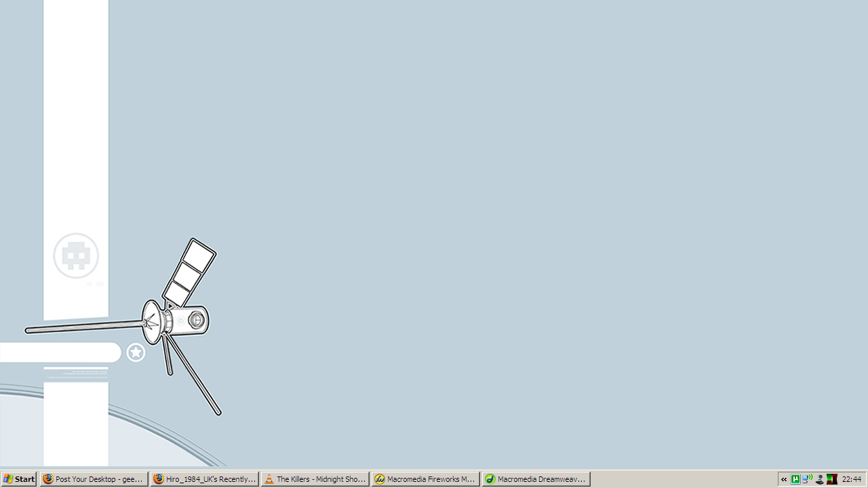Open the µTorrent tray icon
The height and width of the screenshot is (488, 868).
(x=795, y=479)
